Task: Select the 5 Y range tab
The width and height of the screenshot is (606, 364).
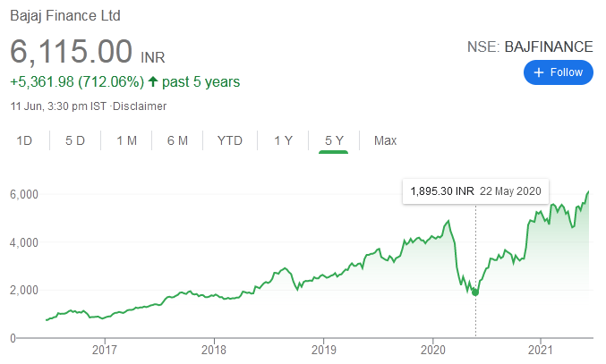Action: (x=334, y=140)
